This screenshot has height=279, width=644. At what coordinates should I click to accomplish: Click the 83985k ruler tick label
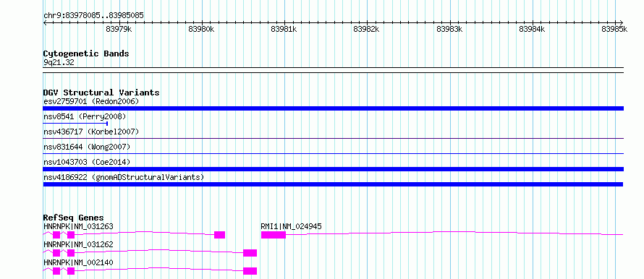(x=614, y=29)
